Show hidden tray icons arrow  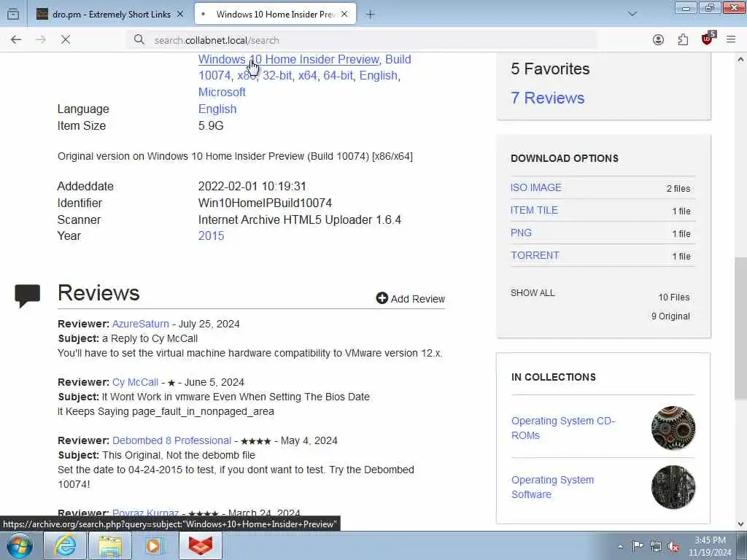(x=620, y=547)
